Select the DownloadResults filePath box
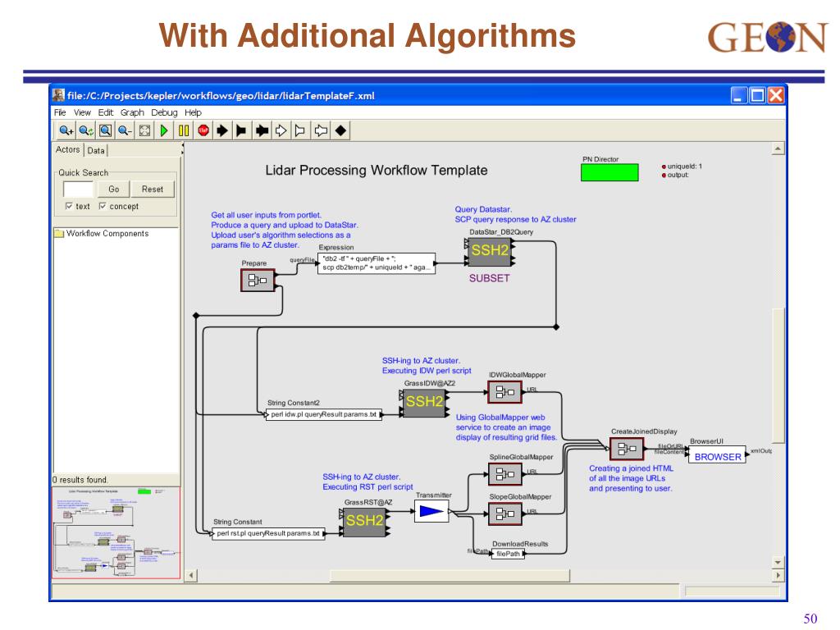This screenshot has height=630, width=840. (x=508, y=554)
